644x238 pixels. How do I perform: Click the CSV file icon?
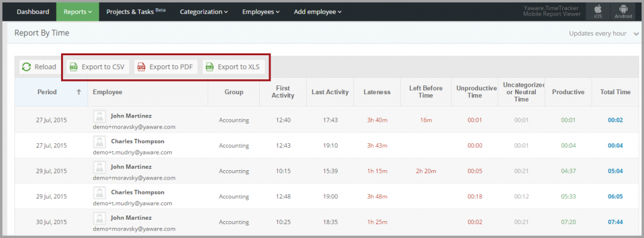tap(74, 67)
